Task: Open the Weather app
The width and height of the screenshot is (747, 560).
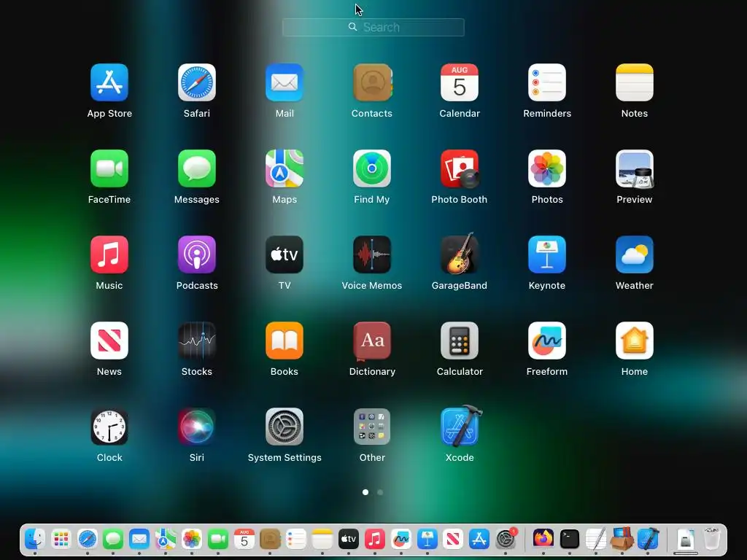Action: [635, 254]
